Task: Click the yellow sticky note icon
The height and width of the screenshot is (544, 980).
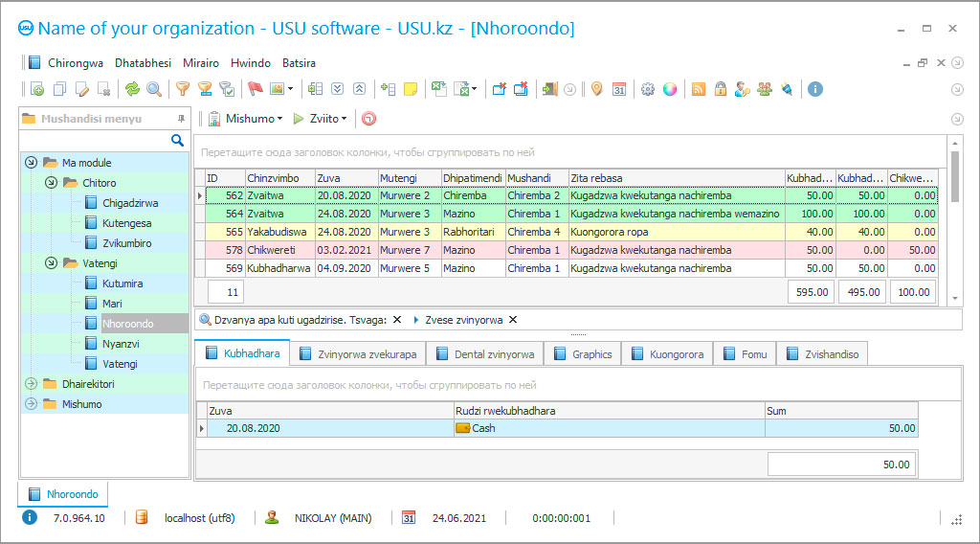Action: click(x=411, y=89)
